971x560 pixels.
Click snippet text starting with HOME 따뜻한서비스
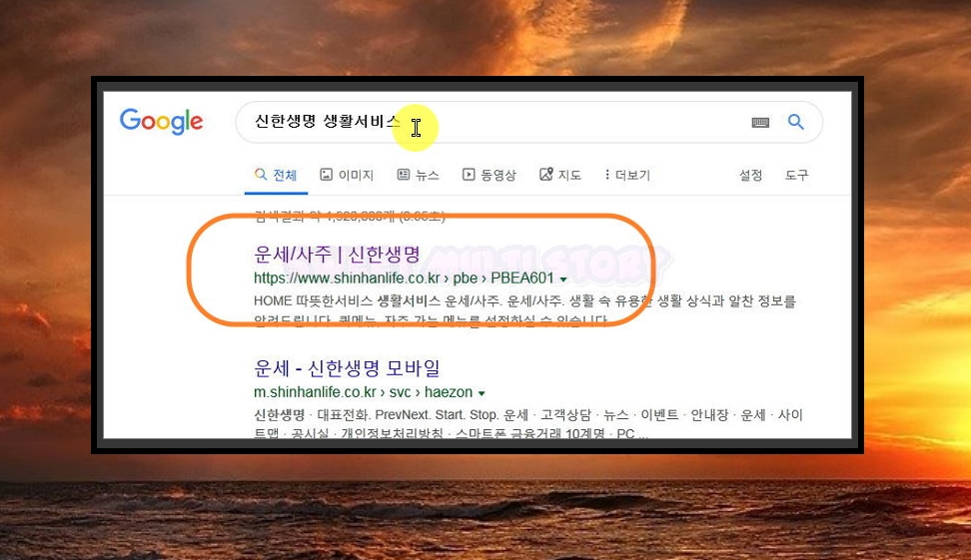point(524,310)
